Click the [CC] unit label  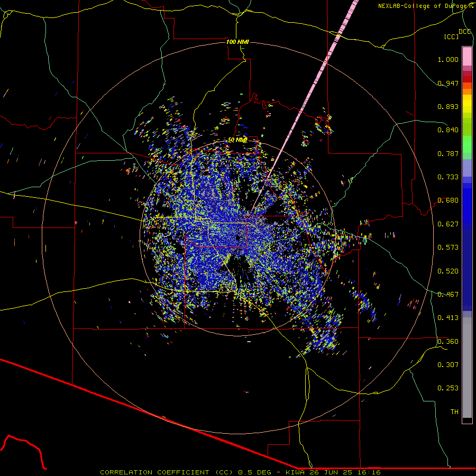pos(451,36)
